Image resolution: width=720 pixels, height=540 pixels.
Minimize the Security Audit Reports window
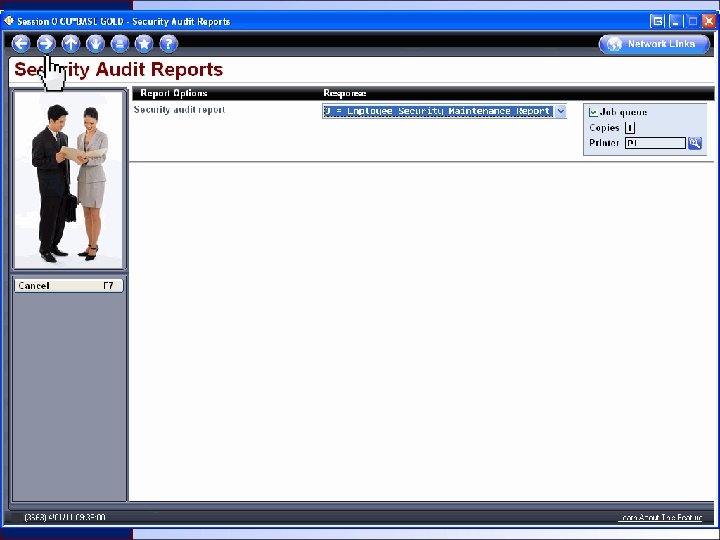675,21
